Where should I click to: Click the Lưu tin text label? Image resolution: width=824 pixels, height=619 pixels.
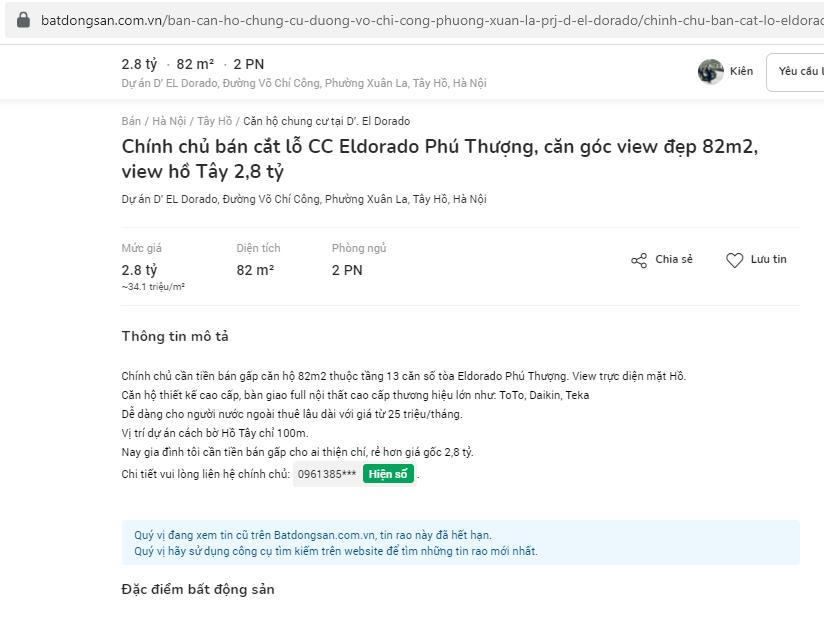pos(768,259)
